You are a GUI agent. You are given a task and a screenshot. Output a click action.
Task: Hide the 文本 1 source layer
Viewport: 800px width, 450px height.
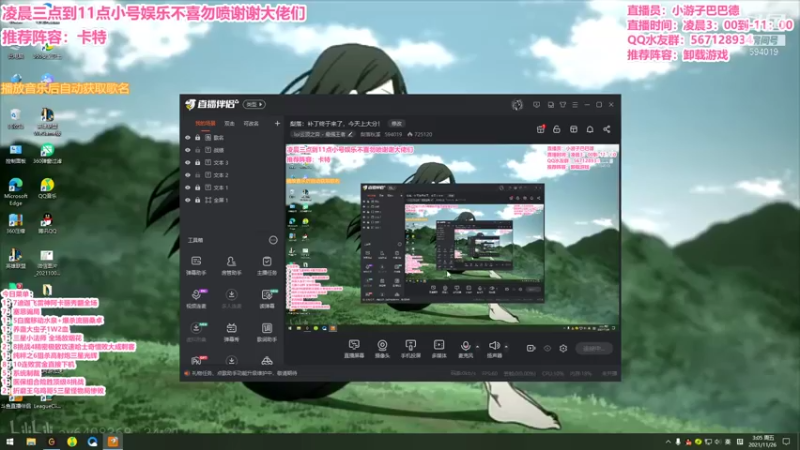tap(188, 188)
